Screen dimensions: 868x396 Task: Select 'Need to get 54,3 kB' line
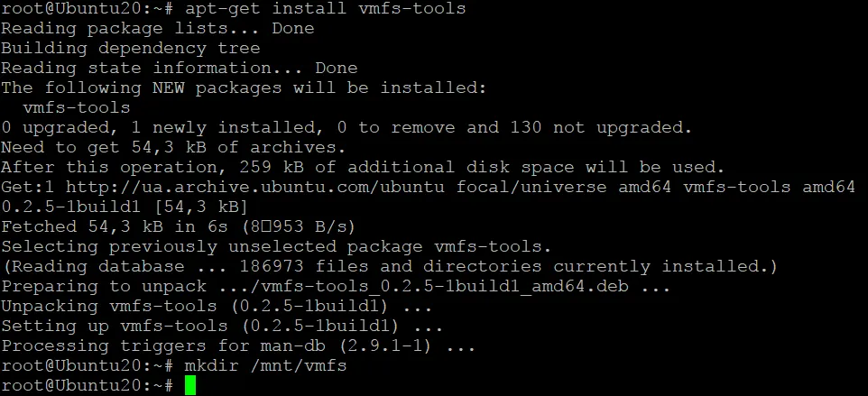coord(173,148)
